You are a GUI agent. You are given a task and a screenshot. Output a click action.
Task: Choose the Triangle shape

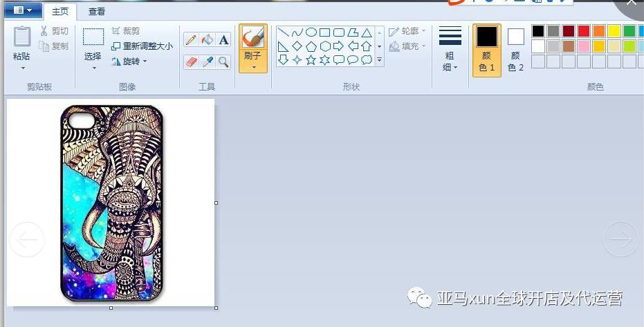click(x=367, y=32)
